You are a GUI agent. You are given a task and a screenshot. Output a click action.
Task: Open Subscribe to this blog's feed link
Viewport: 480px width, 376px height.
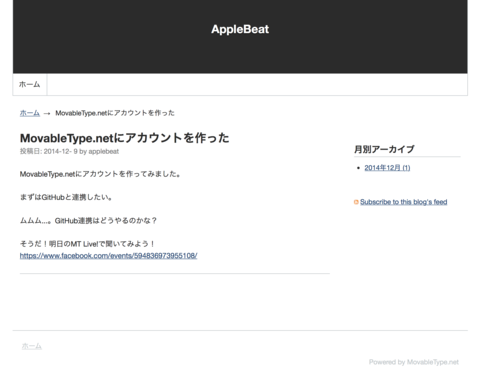click(403, 202)
